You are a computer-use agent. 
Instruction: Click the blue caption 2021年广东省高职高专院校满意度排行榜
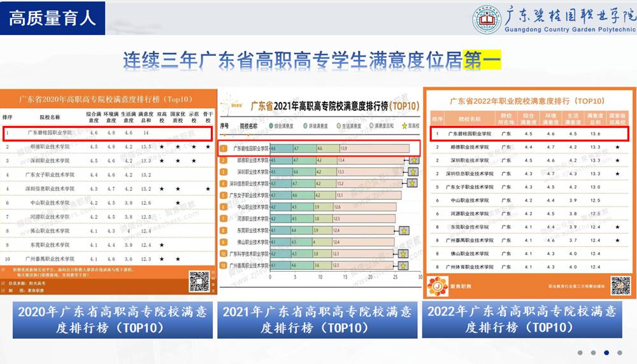tap(317, 319)
